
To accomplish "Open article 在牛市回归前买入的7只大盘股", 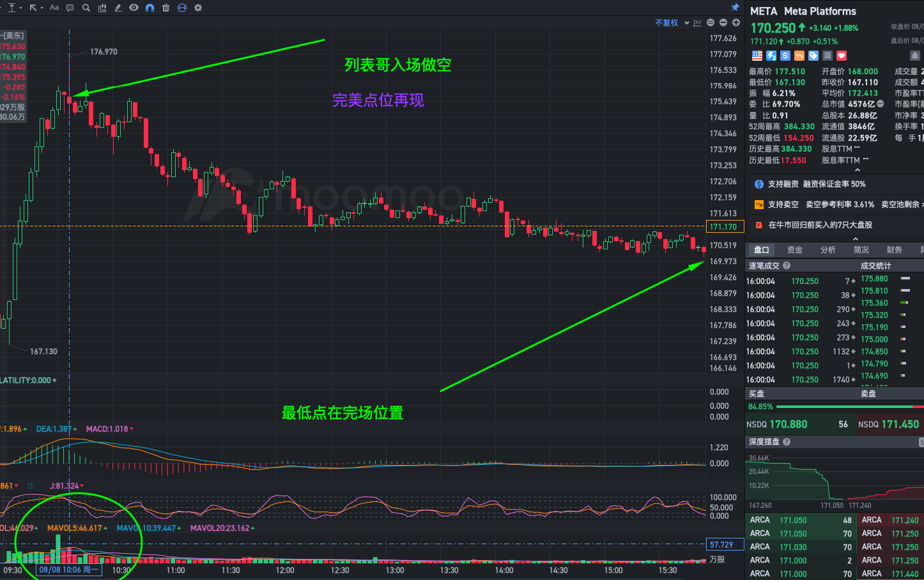I will pos(820,225).
